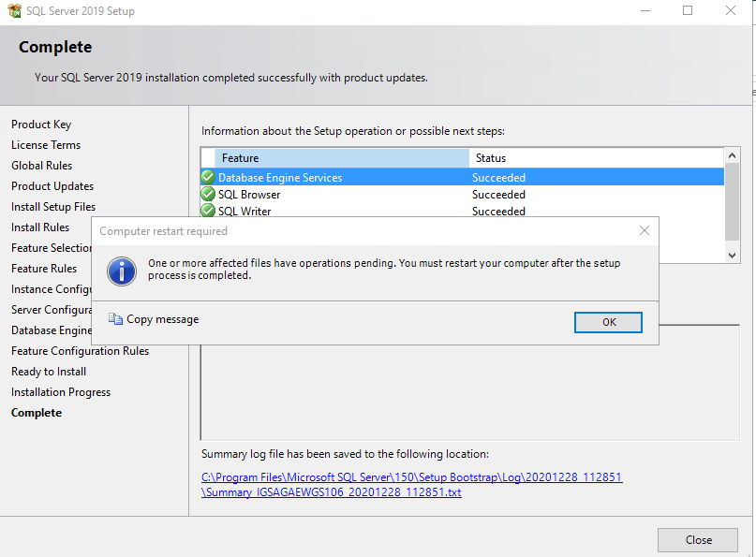Click the feature list scrollbar thumb

732,201
